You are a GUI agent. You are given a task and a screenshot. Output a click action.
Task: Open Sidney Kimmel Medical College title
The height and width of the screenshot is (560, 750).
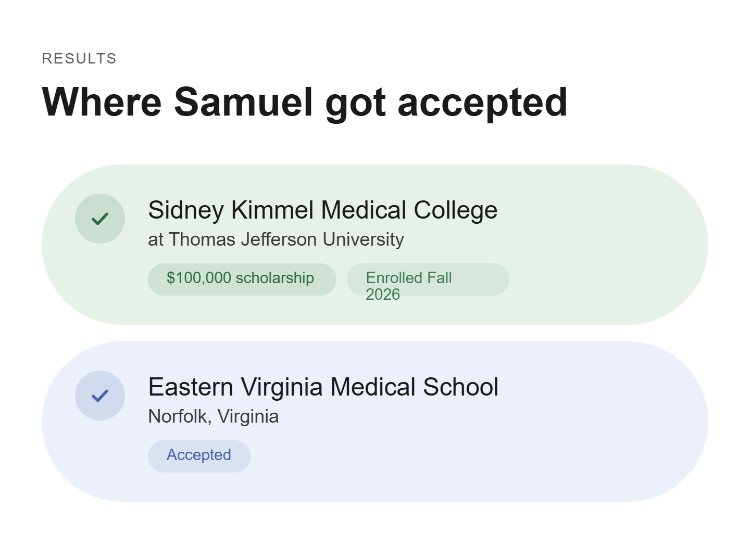[x=323, y=210]
